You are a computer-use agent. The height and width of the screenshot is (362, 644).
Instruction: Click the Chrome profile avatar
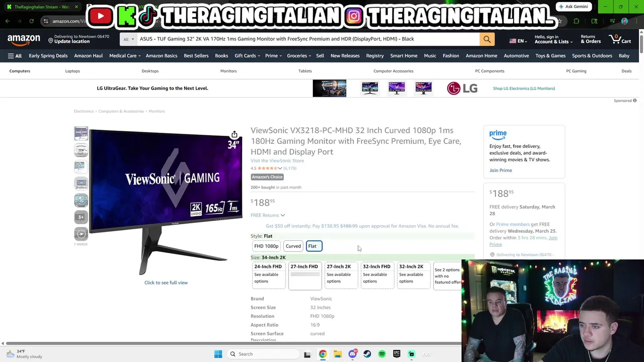pos(624,21)
